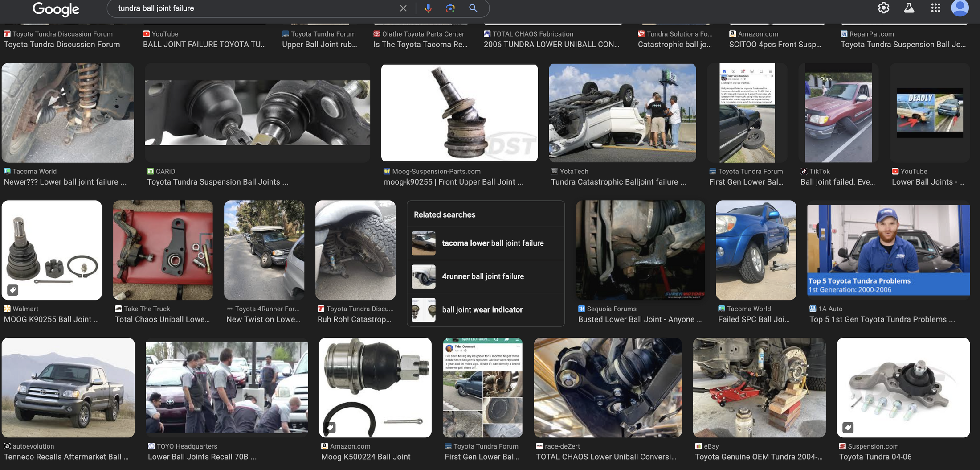Open race-deZert Total Chaos conversion image
The image size is (980, 470).
[608, 388]
